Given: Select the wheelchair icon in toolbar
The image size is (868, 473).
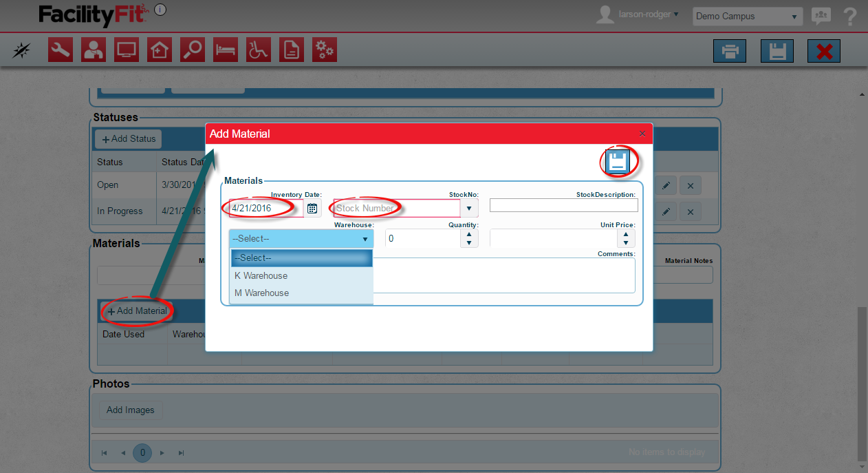Looking at the screenshot, I should click(259, 50).
